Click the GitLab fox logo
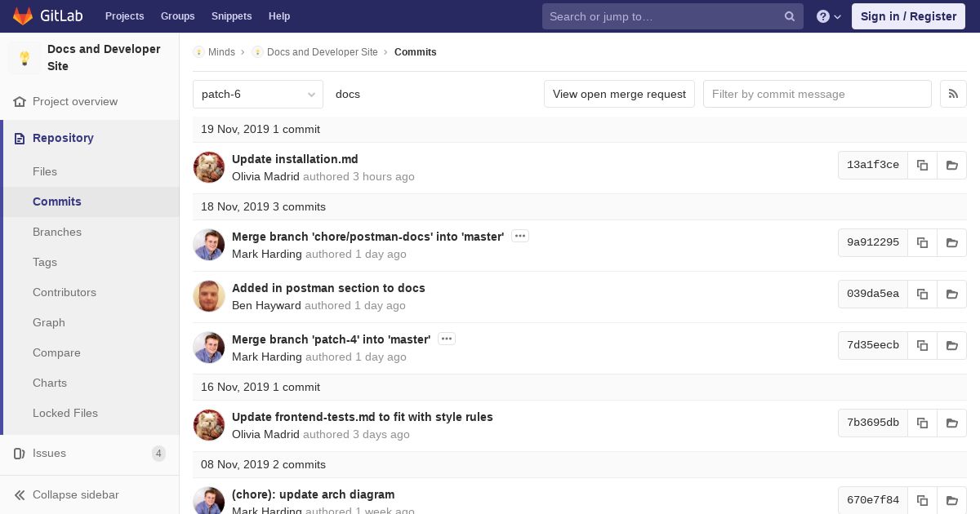Screen dimensions: 980x514 (23, 16)
